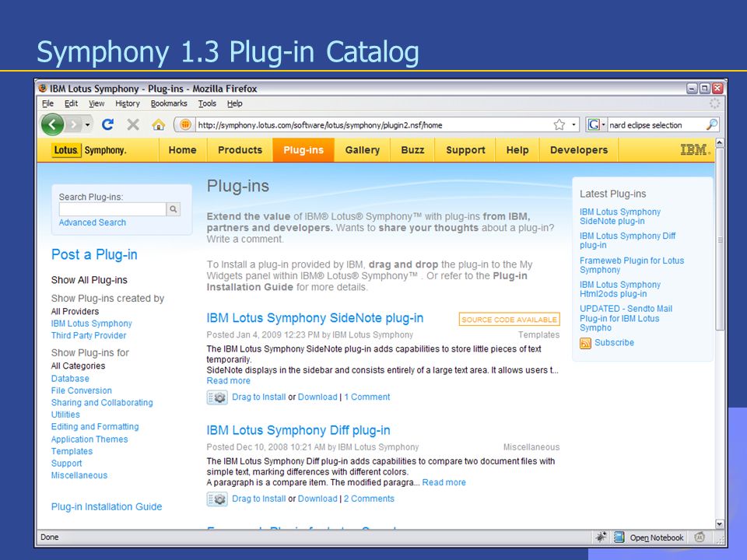This screenshot has height=560, width=747.
Task: Click the Subscribe link
Action: (614, 343)
